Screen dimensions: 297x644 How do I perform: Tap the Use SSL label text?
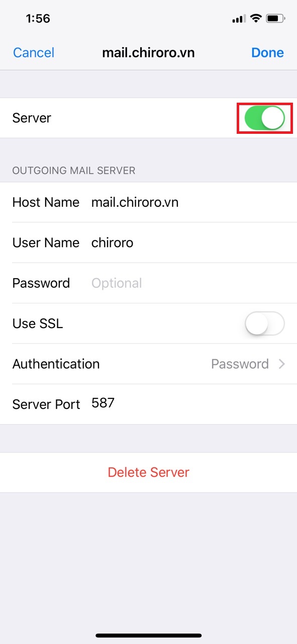(38, 324)
